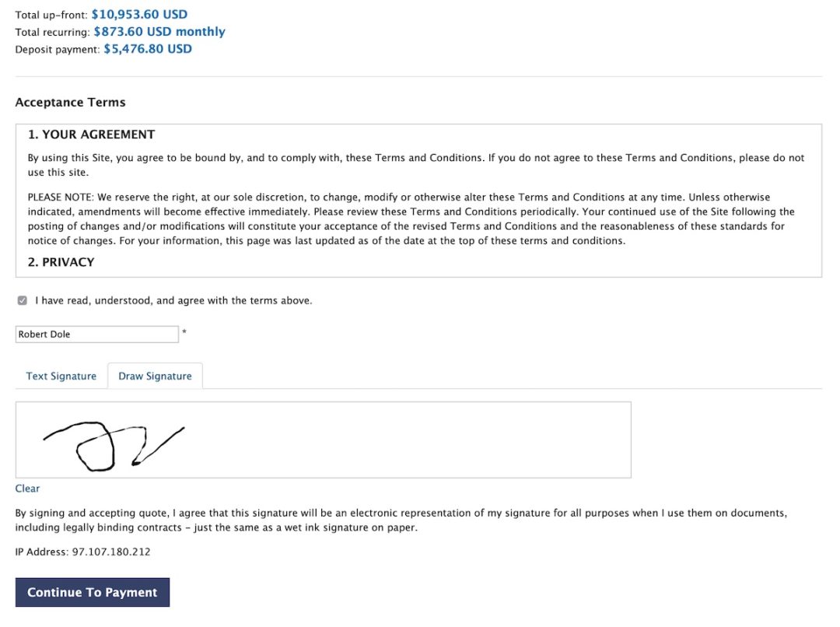Viewport: 840px width, 627px height.
Task: Click the PLEASE NOTE terms paragraph
Action: (411, 219)
